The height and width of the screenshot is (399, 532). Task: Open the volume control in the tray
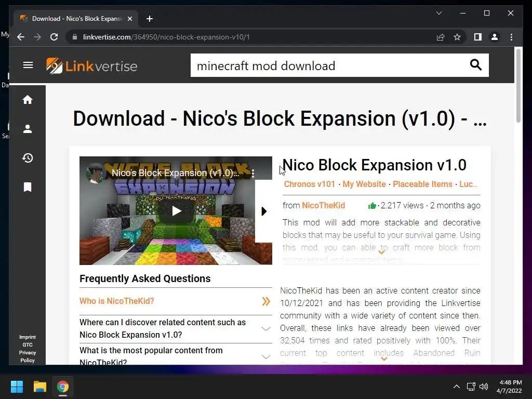484,387
